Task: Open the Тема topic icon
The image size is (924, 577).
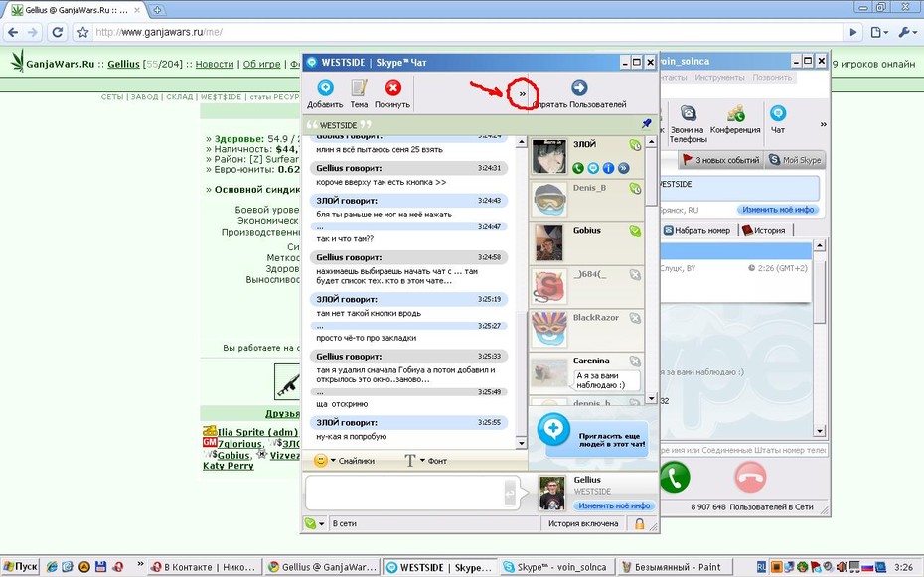Action: (359, 88)
